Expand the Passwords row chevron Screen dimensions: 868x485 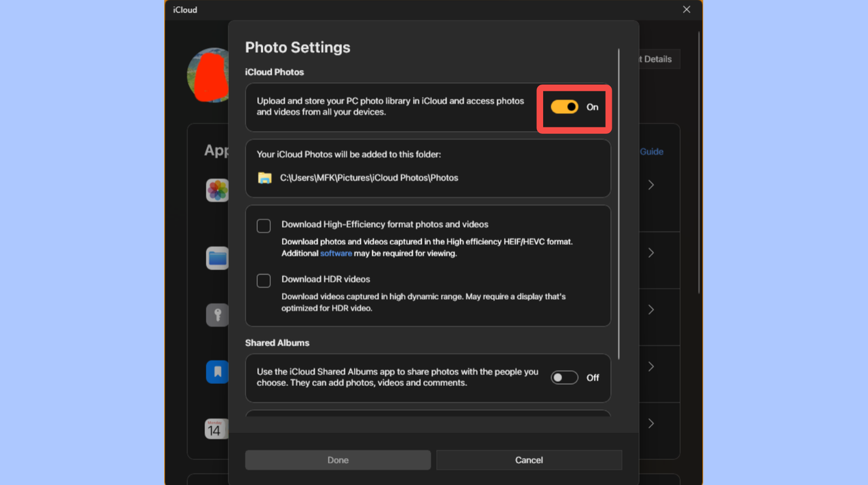point(651,309)
